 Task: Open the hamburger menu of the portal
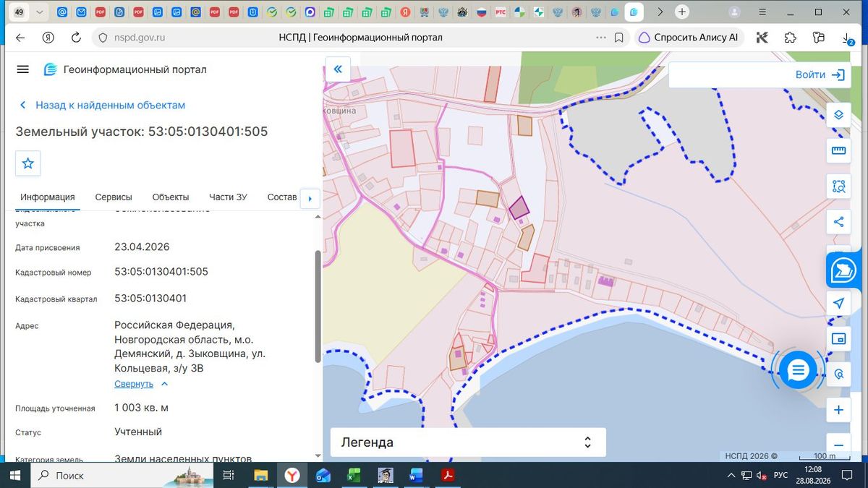[22, 69]
